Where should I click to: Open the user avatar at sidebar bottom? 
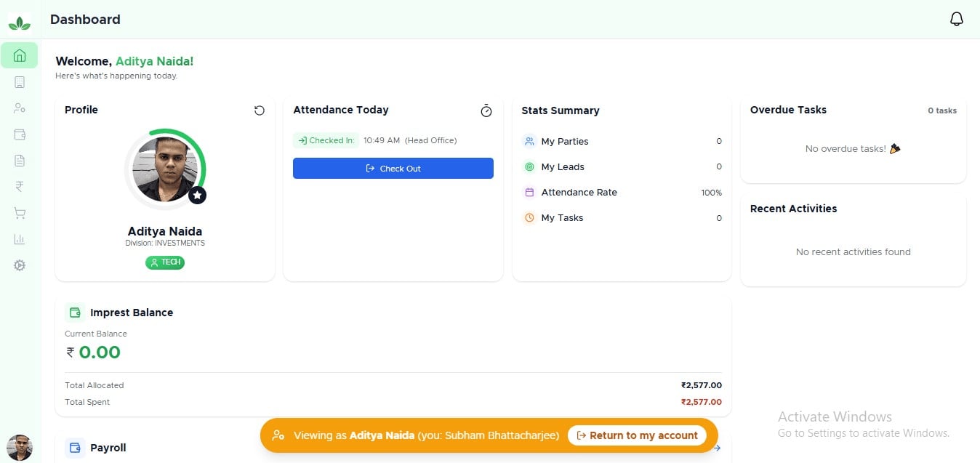tap(20, 448)
